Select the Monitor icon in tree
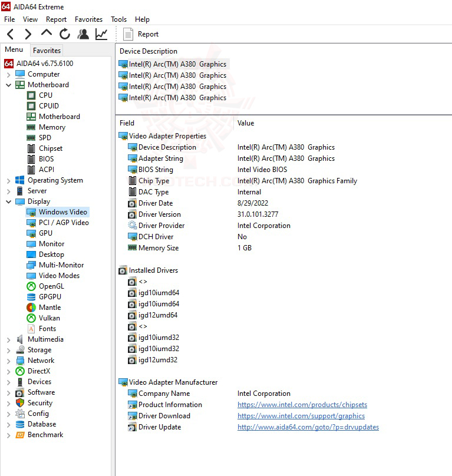Image resolution: width=452 pixels, height=476 pixels. [31, 244]
